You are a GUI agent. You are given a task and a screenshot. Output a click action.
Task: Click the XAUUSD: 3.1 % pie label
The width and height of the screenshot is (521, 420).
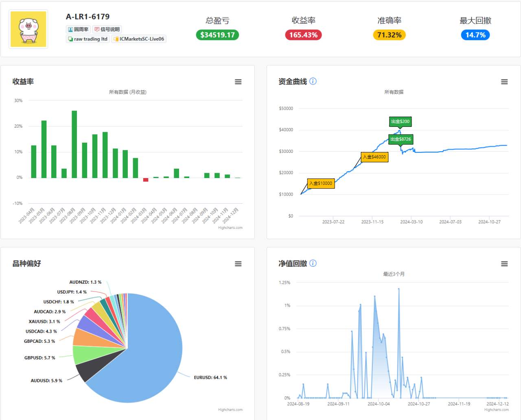(x=44, y=322)
